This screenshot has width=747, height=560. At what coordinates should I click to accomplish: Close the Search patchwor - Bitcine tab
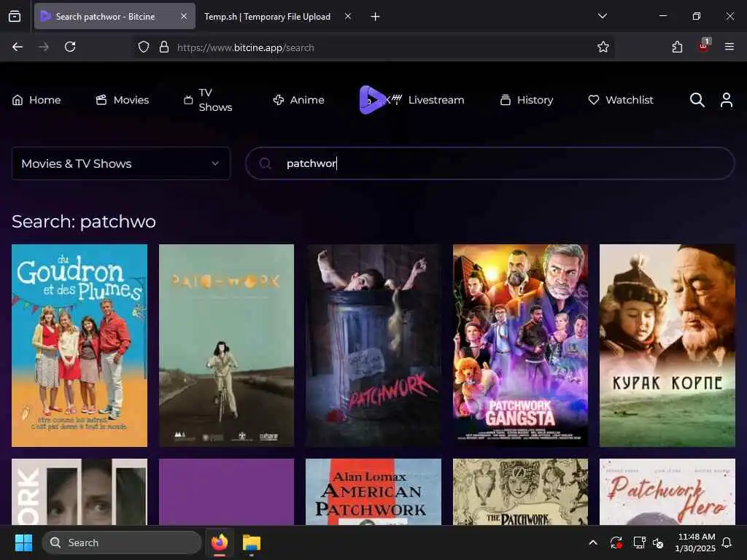pos(184,16)
